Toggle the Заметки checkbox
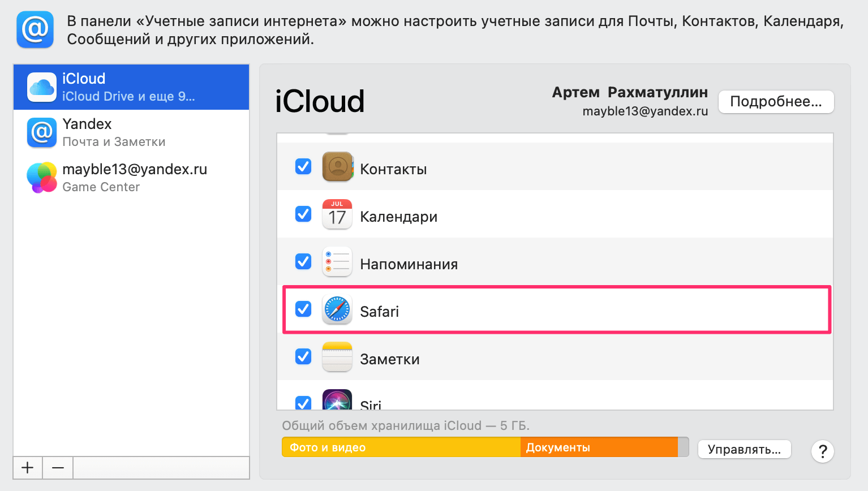 (303, 356)
